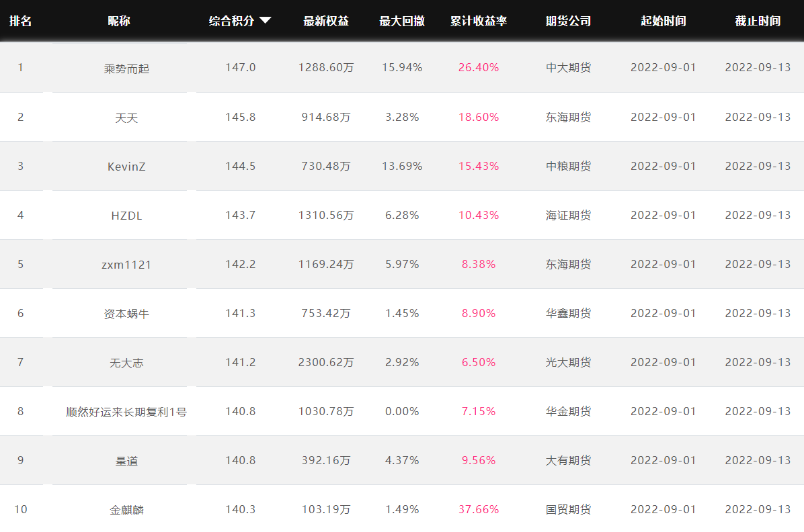Click equity value 392.16万

click(326, 460)
